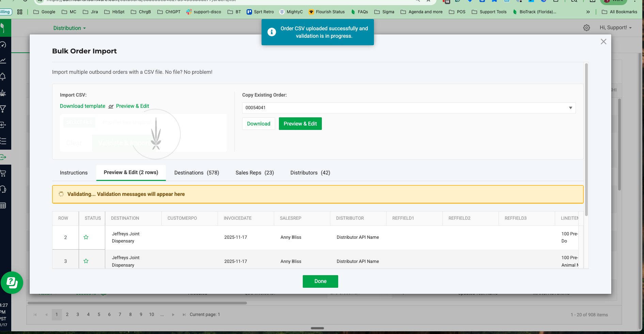Go to first page in pagination
This screenshot has height=334, width=644.
click(35, 315)
